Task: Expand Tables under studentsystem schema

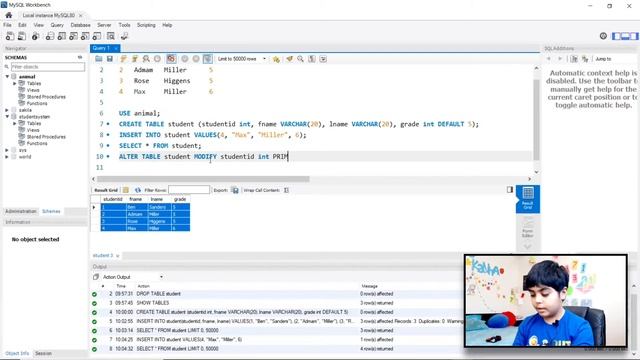Action: (x=15, y=123)
